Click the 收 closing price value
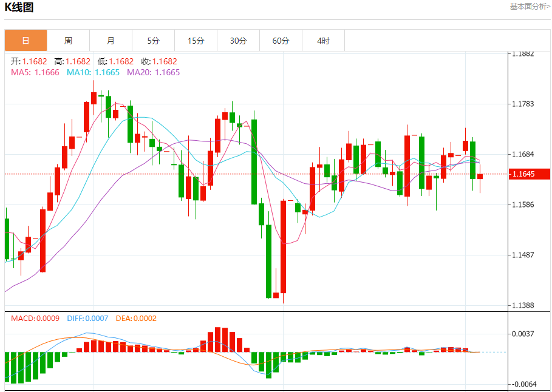 [x=159, y=61]
